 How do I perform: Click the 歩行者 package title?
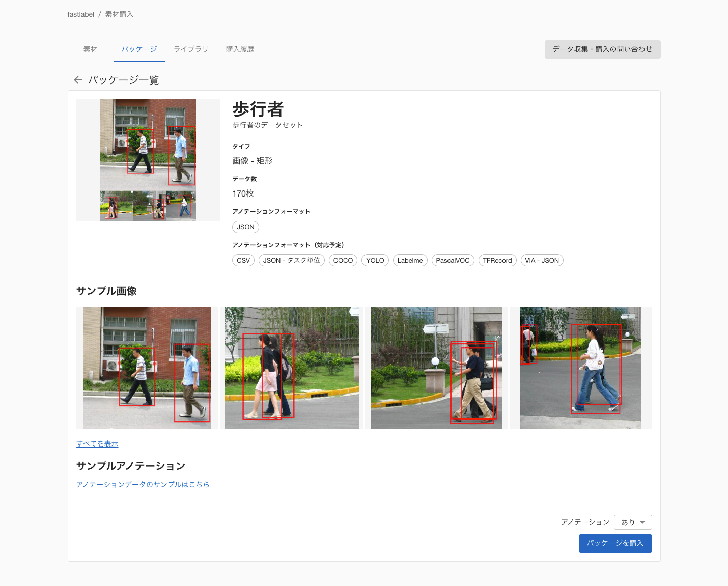(x=258, y=109)
